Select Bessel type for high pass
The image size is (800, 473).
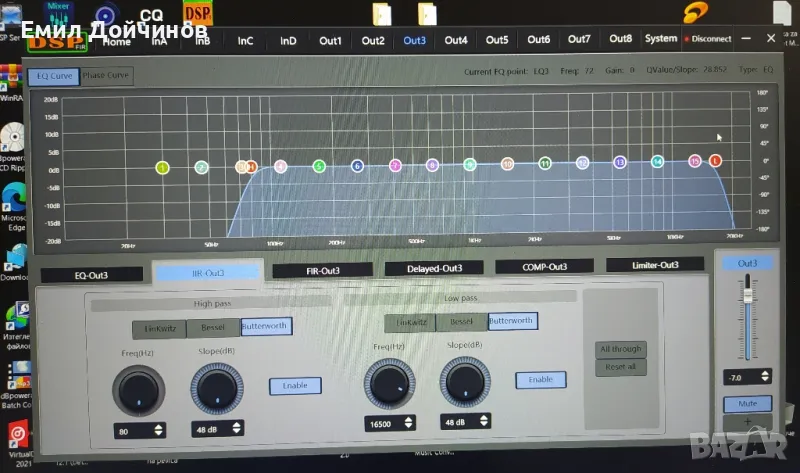click(212, 327)
